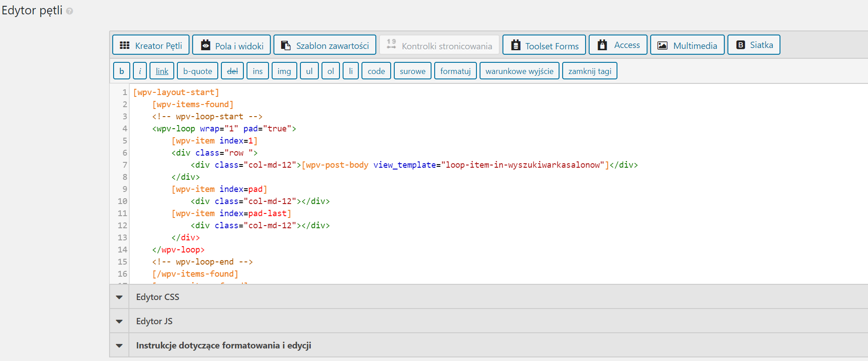This screenshot has height=361, width=868.
Task: Insert a blockquote with b-quote
Action: pos(198,71)
